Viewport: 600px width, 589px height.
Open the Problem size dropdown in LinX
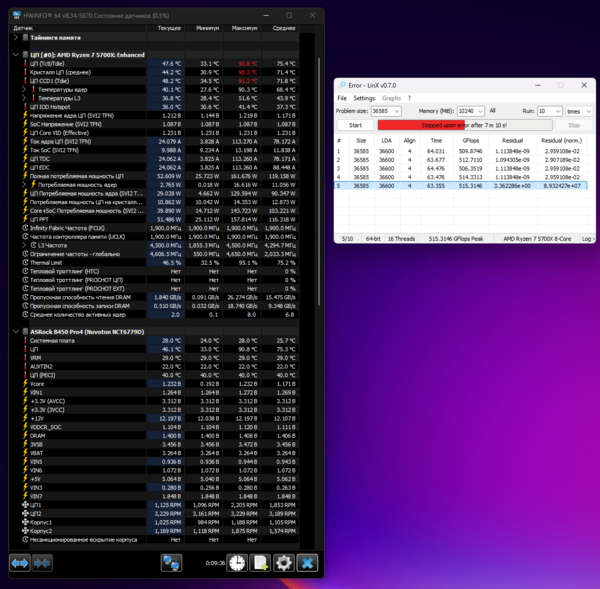coord(397,111)
